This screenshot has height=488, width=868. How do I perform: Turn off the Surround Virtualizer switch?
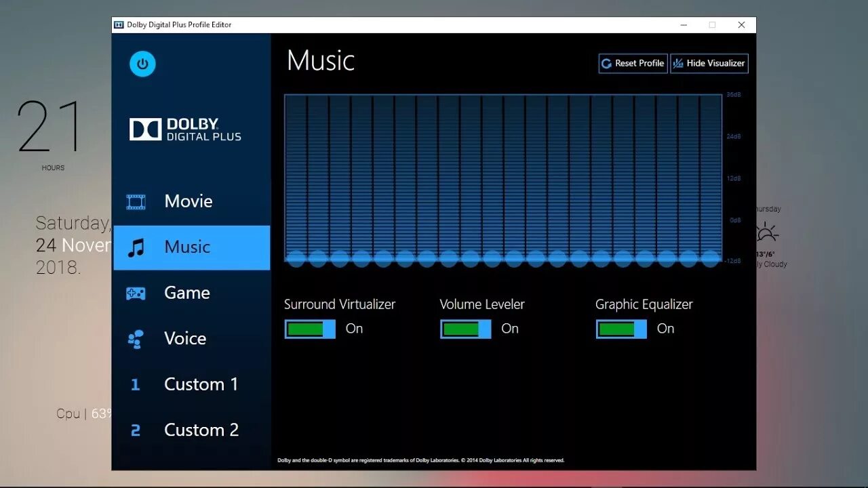310,329
